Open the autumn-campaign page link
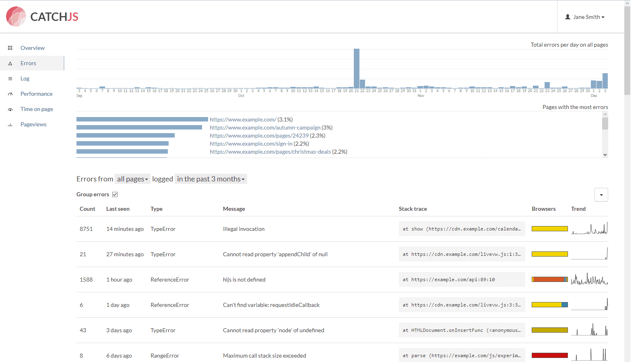Viewport: 644px width, 362px height. (x=265, y=128)
